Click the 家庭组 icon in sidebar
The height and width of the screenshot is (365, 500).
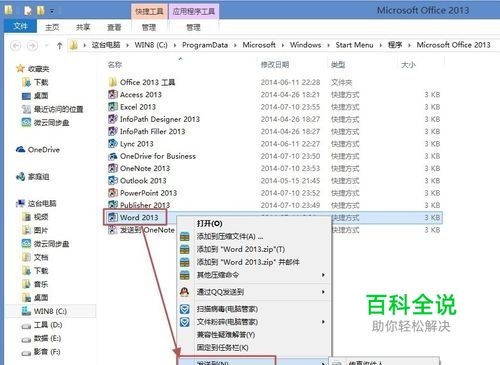click(21, 177)
